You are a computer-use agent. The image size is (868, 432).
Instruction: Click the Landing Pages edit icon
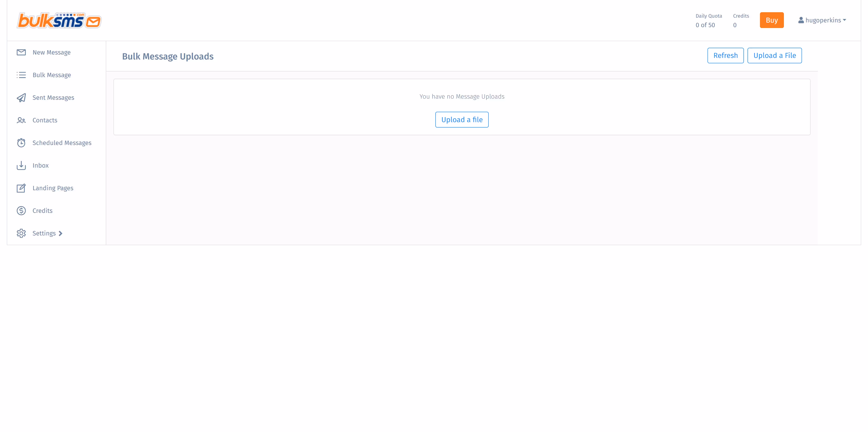[x=21, y=188]
